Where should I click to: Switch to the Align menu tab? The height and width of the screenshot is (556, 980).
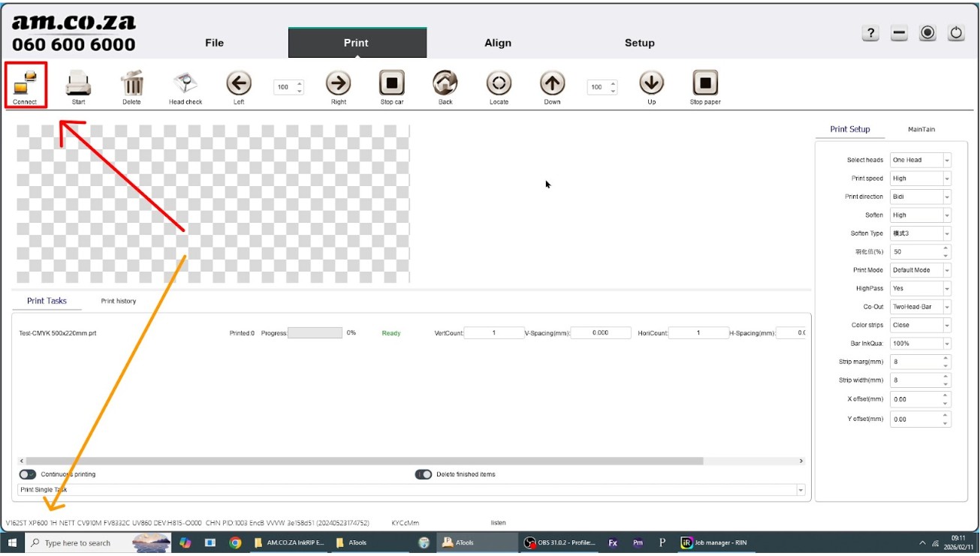(x=498, y=43)
